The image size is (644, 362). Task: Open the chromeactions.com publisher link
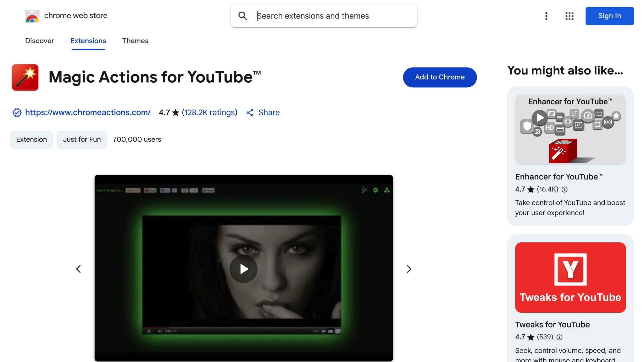[x=88, y=112]
